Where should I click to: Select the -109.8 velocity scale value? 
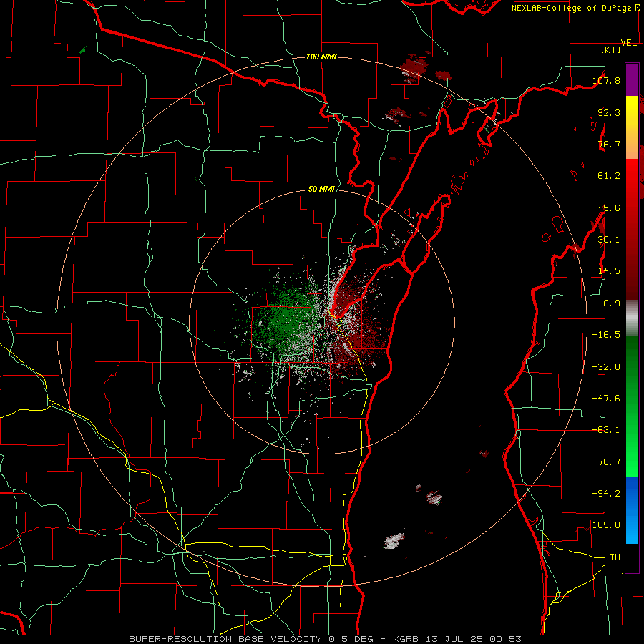click(x=604, y=525)
